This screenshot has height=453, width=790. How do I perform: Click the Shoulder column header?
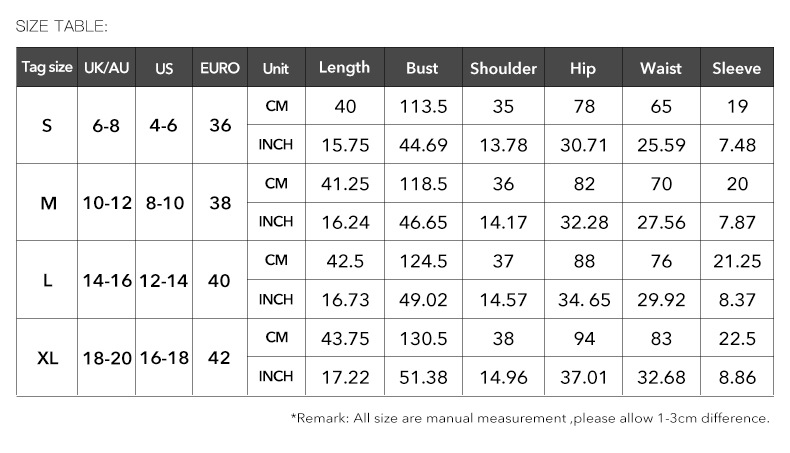(x=503, y=69)
